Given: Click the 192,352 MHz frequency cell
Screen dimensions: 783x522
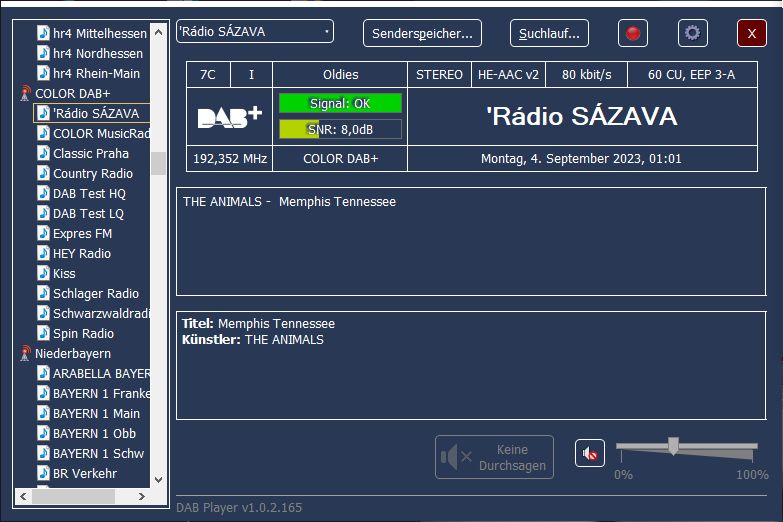Looking at the screenshot, I should point(230,159).
